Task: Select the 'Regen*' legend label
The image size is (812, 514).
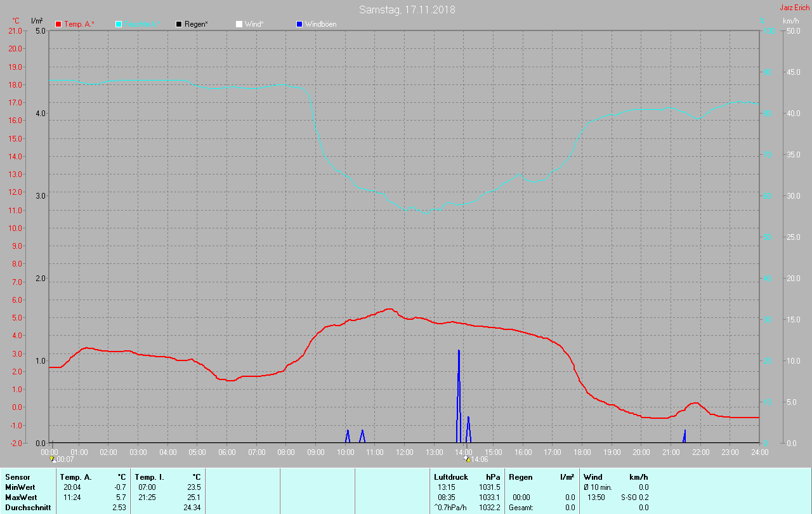Action: pos(197,24)
